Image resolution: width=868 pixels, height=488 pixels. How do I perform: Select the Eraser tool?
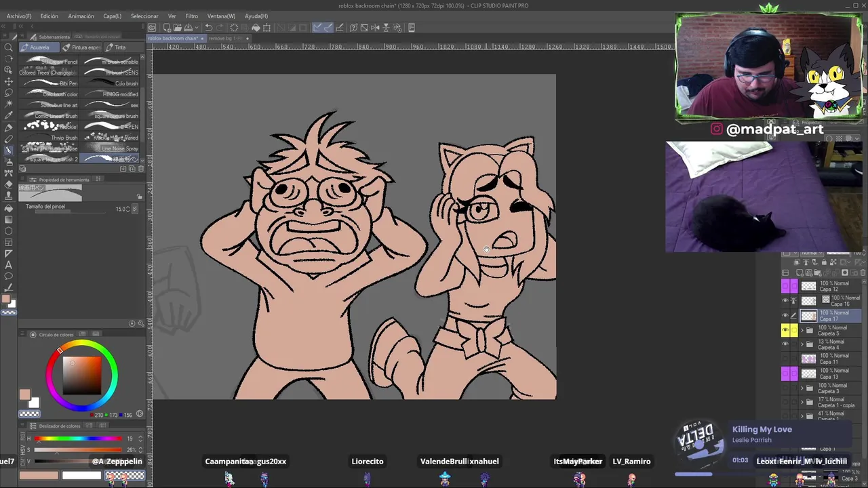coord(9,184)
